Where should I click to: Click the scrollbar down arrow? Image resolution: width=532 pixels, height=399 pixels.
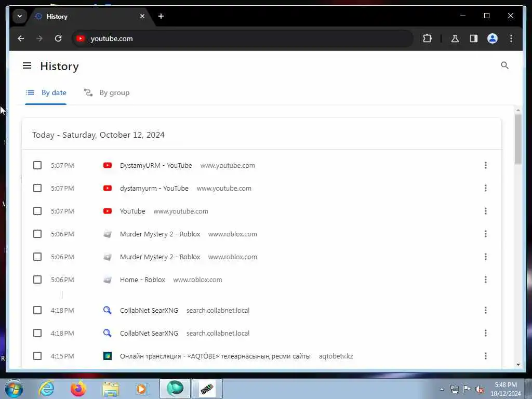pyautogui.click(x=518, y=364)
